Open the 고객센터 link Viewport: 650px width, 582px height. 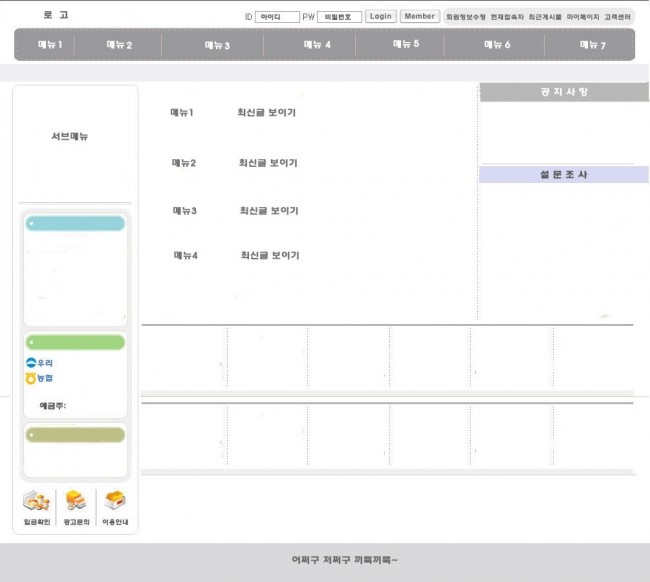tap(617, 17)
